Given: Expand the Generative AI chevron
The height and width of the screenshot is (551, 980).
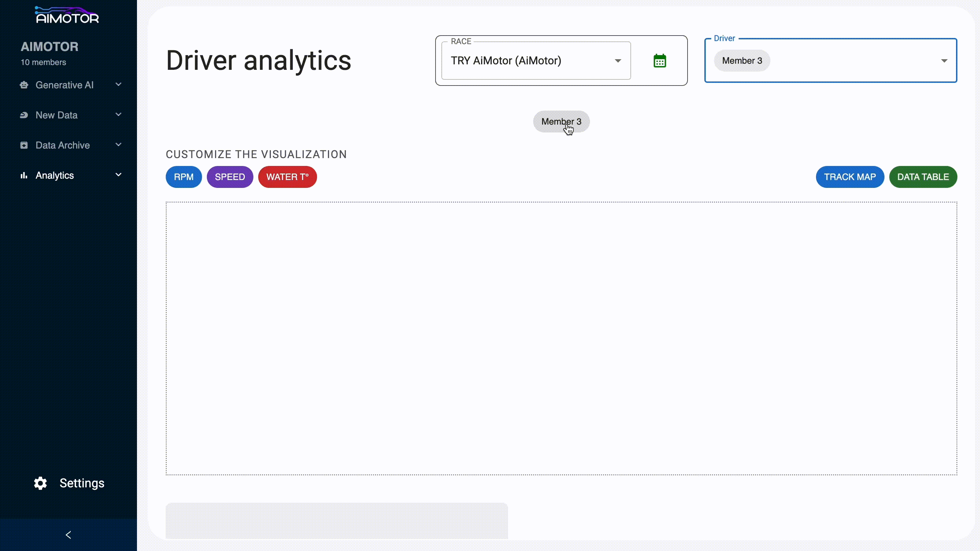Looking at the screenshot, I should pos(118,85).
